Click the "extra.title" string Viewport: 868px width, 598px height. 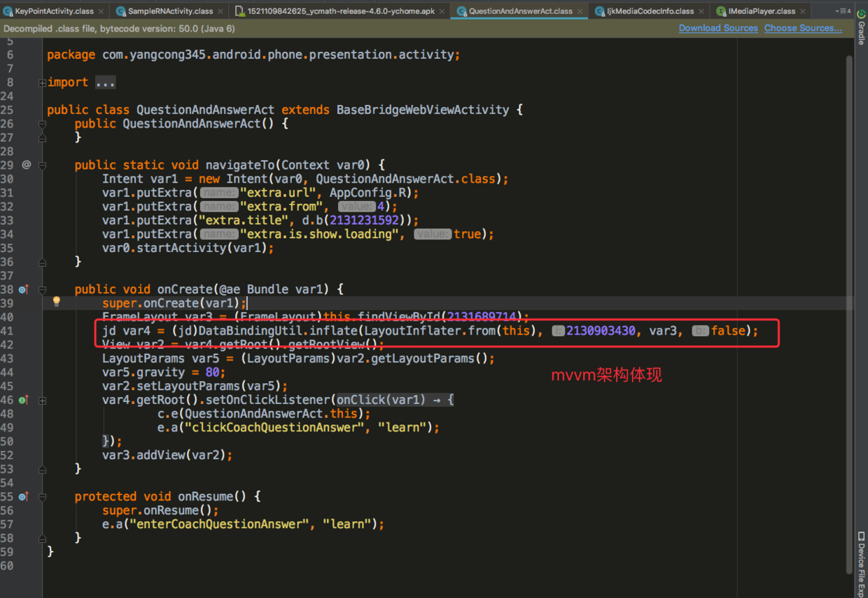point(244,220)
